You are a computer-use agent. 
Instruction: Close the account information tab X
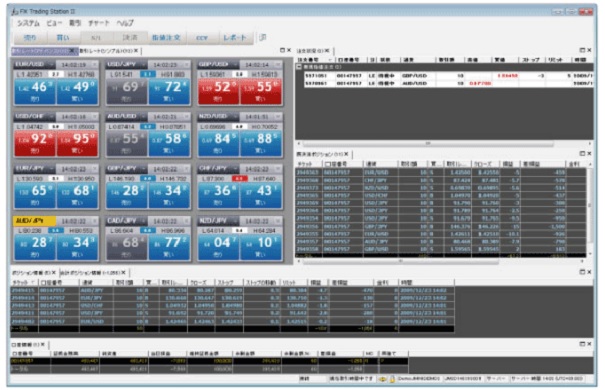click(43, 344)
